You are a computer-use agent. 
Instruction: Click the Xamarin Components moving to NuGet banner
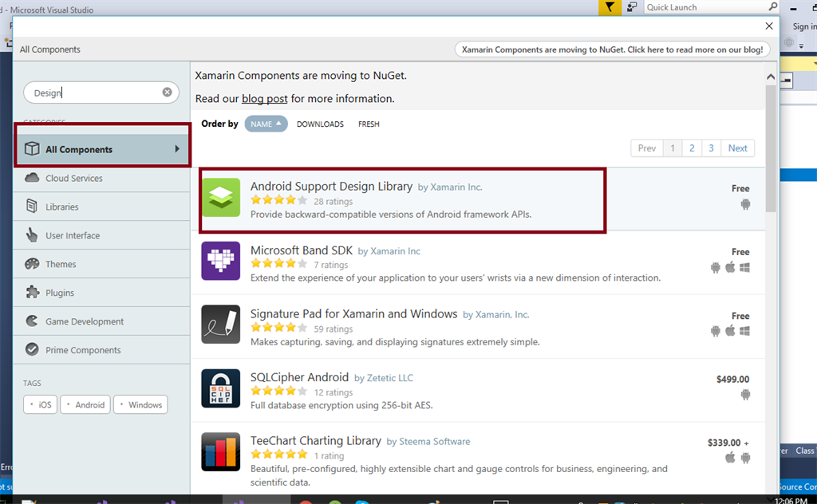pos(612,49)
